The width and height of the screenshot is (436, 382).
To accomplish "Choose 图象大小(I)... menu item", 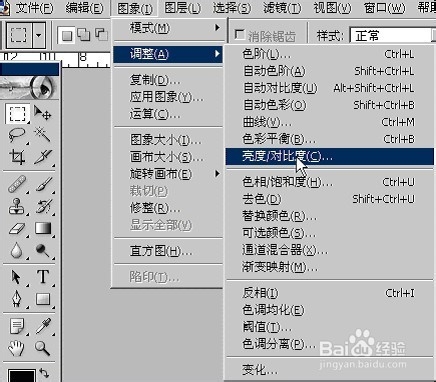I will tap(168, 140).
